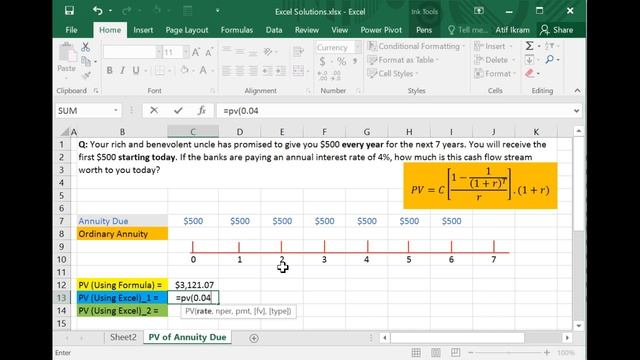Open the Format cells dropdown
Viewport: 640px width, 360px height.
(495, 73)
